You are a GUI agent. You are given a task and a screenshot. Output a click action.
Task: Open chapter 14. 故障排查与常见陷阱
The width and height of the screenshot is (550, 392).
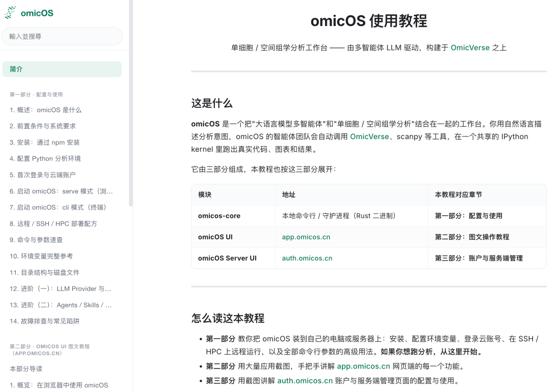click(44, 321)
